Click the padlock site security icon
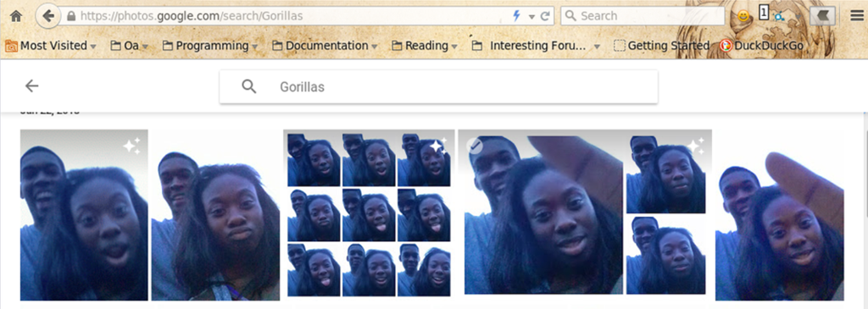 click(70, 16)
